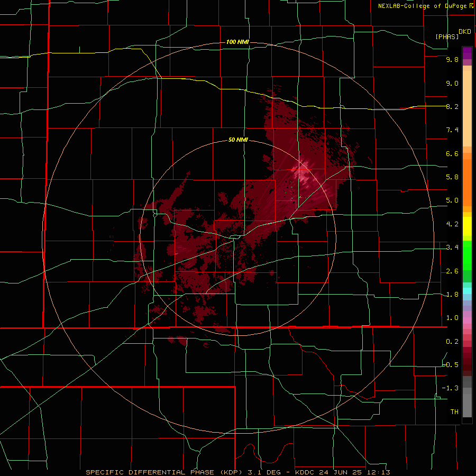The height and width of the screenshot is (476, 476).
Task: Select the 9.0 value on the color scale
Action: coord(452,84)
